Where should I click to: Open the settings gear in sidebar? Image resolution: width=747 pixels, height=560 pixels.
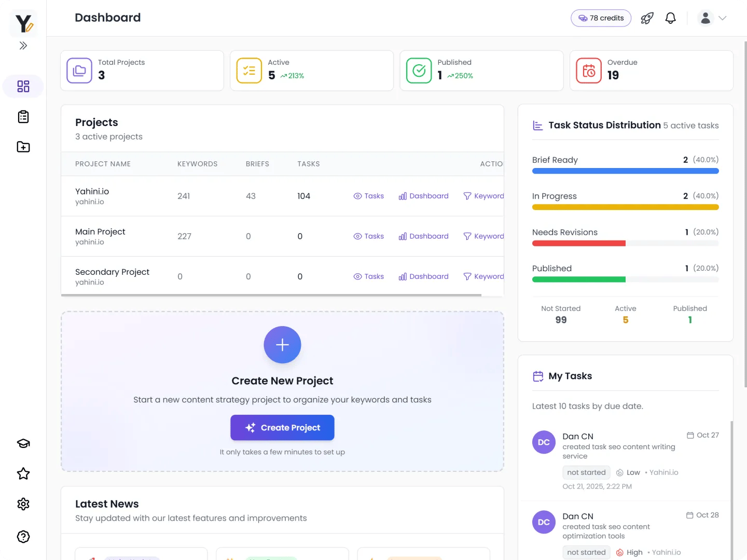(x=23, y=504)
